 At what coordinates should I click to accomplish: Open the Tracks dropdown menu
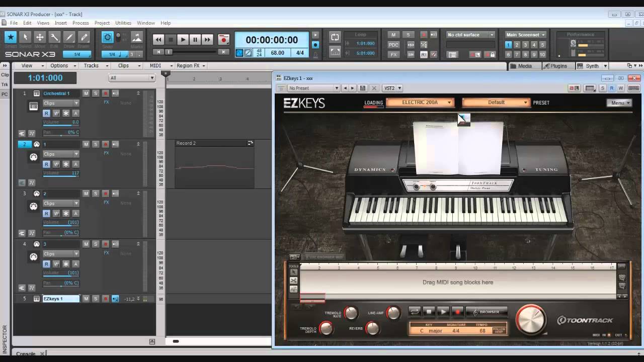pos(95,65)
